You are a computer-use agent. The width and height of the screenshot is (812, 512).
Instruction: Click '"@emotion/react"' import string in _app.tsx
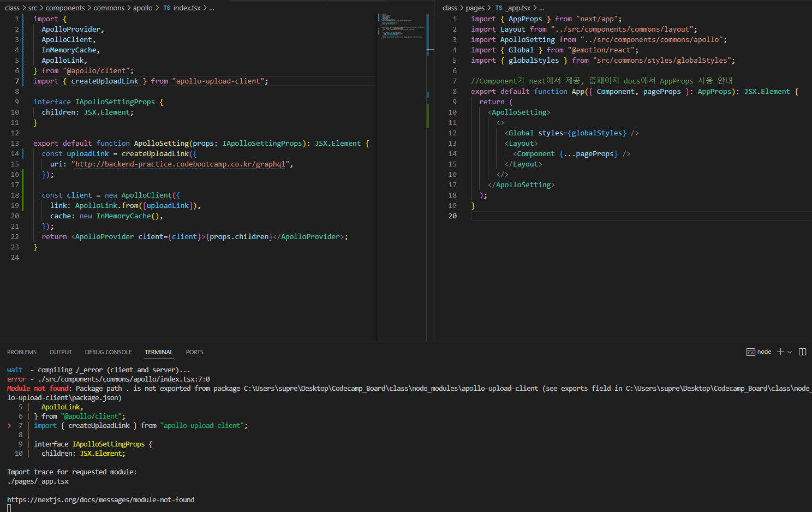tap(603, 50)
